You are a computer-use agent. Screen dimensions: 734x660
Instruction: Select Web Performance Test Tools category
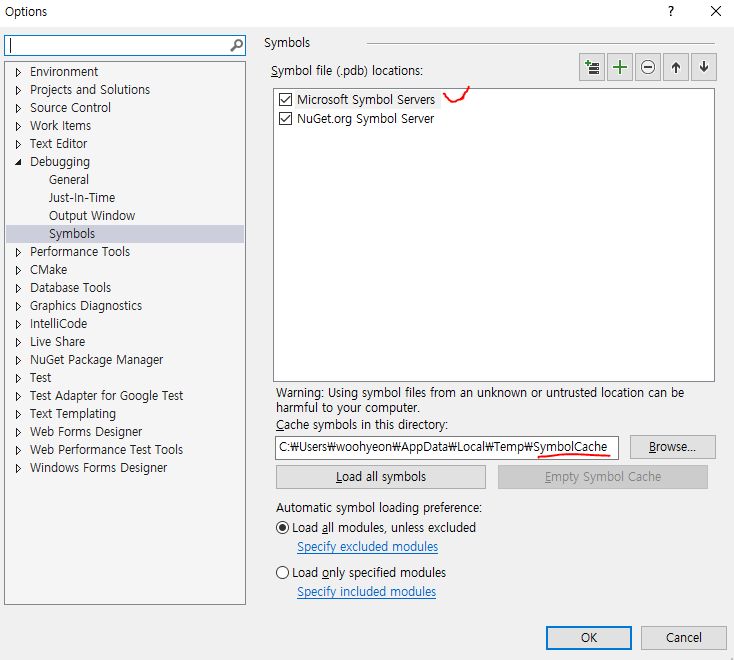pos(106,450)
